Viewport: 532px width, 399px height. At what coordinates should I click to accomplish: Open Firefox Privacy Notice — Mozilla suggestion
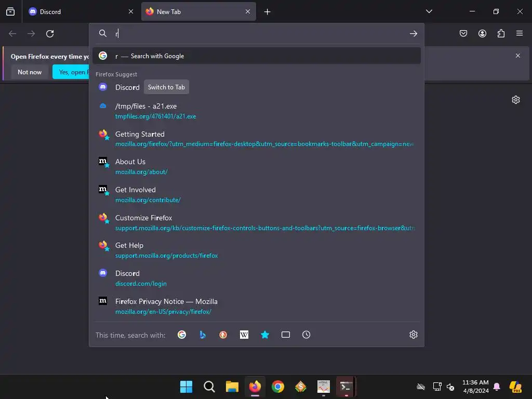pos(257,307)
